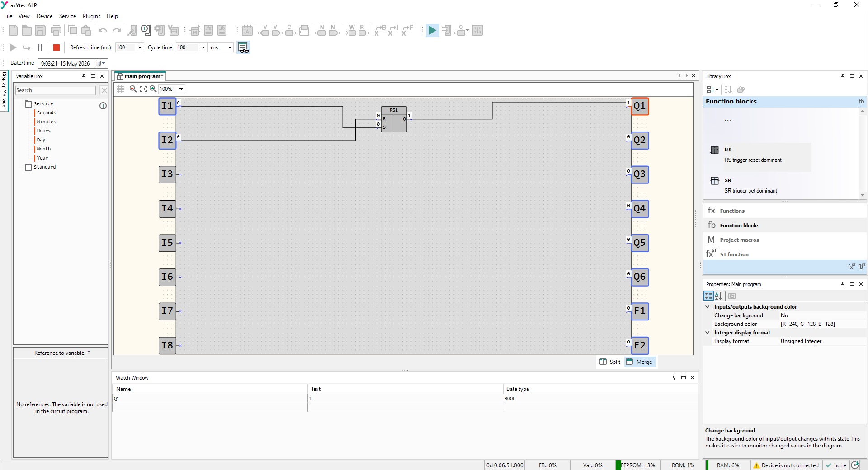Toggle input I8 on the canvas
The width and height of the screenshot is (868, 470).
(167, 345)
